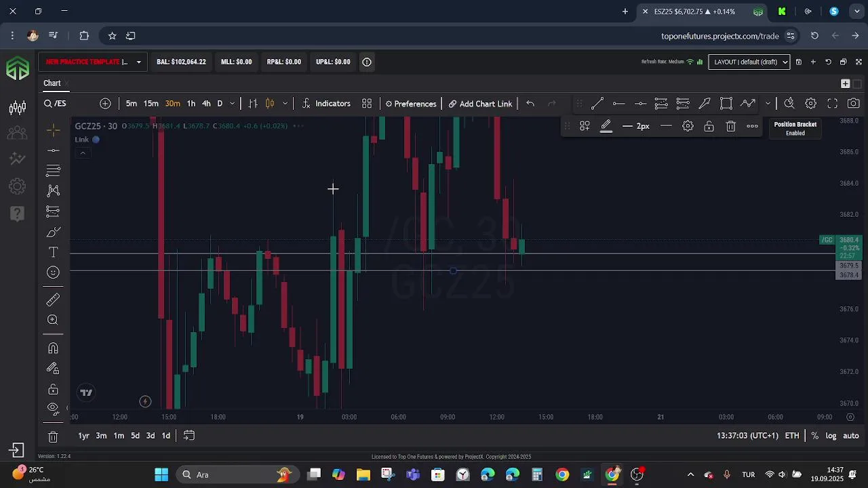
Task: Collapse the chart legend arrow
Action: point(83,153)
